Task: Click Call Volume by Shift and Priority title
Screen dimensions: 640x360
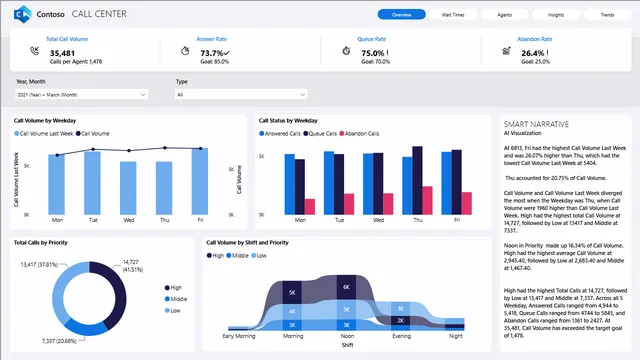Action: pyautogui.click(x=247, y=242)
